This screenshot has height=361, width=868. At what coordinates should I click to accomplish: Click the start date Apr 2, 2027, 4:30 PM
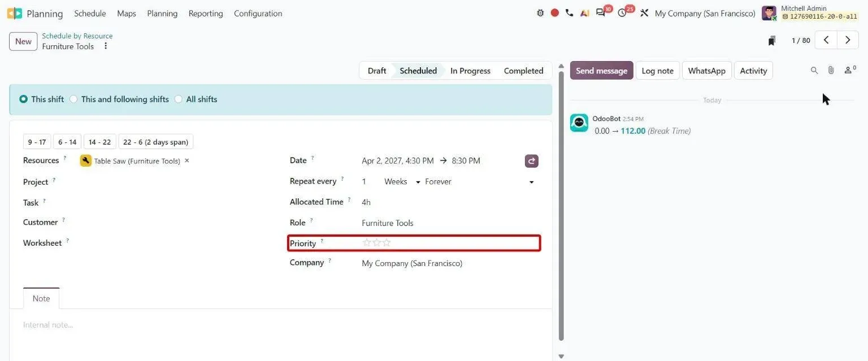[398, 161]
